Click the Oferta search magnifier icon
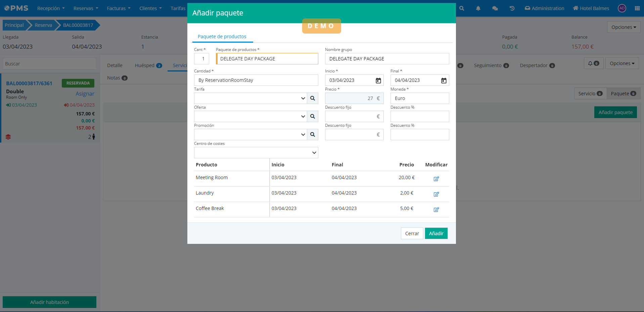644x312 pixels. click(x=312, y=116)
